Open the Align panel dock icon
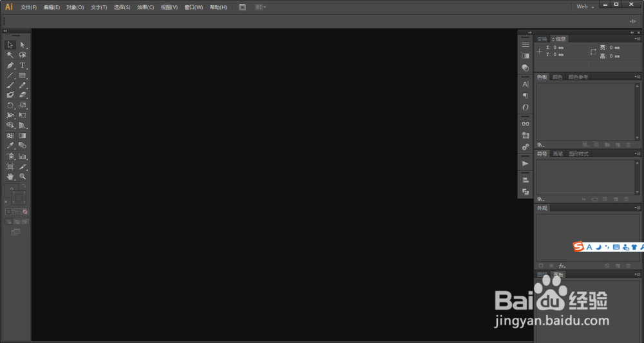The image size is (644, 343). pyautogui.click(x=526, y=180)
